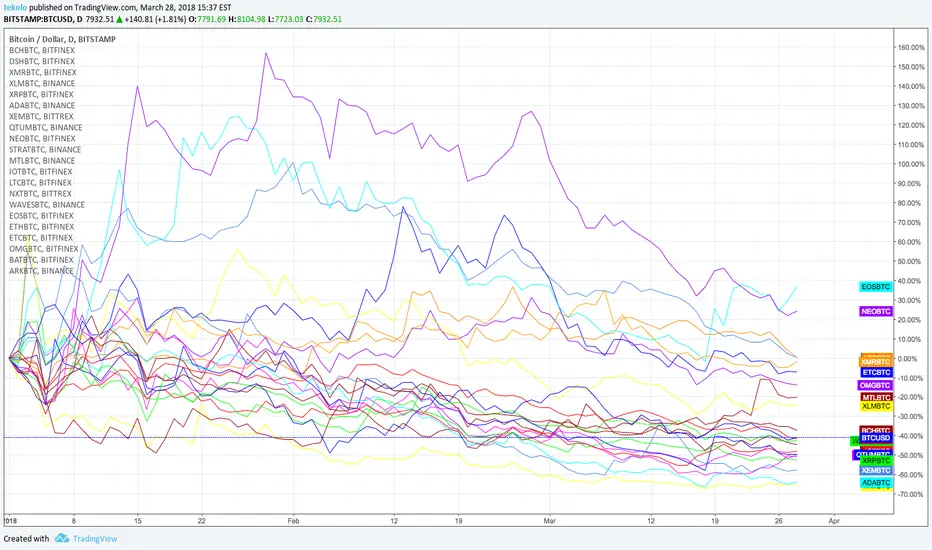
Task: Select 'LTCBTC, BITFINEX' legend entry
Action: point(40,183)
